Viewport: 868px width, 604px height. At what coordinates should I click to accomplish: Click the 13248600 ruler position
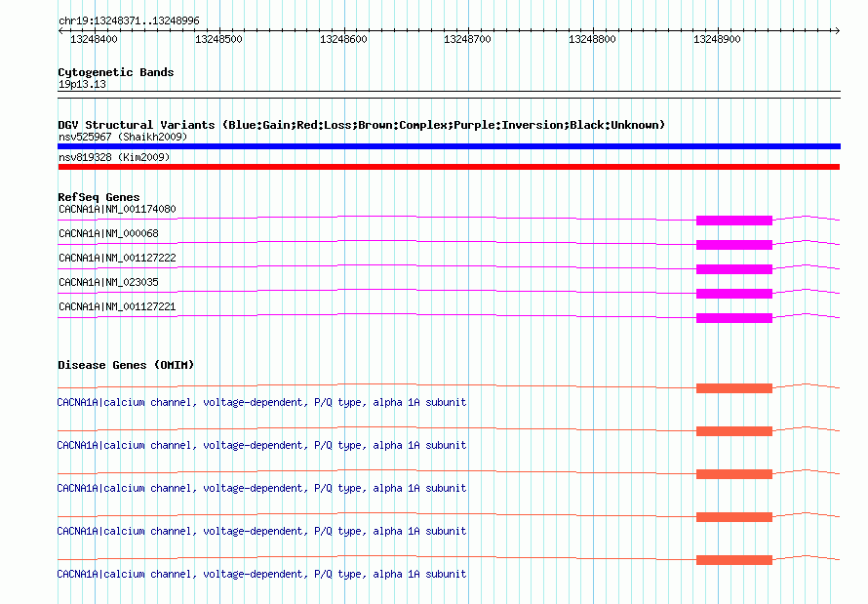[343, 39]
